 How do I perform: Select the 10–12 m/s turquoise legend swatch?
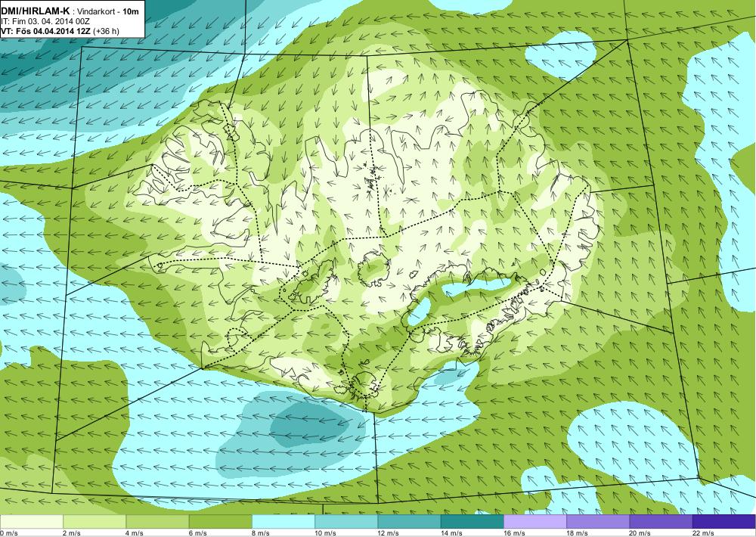click(346, 522)
